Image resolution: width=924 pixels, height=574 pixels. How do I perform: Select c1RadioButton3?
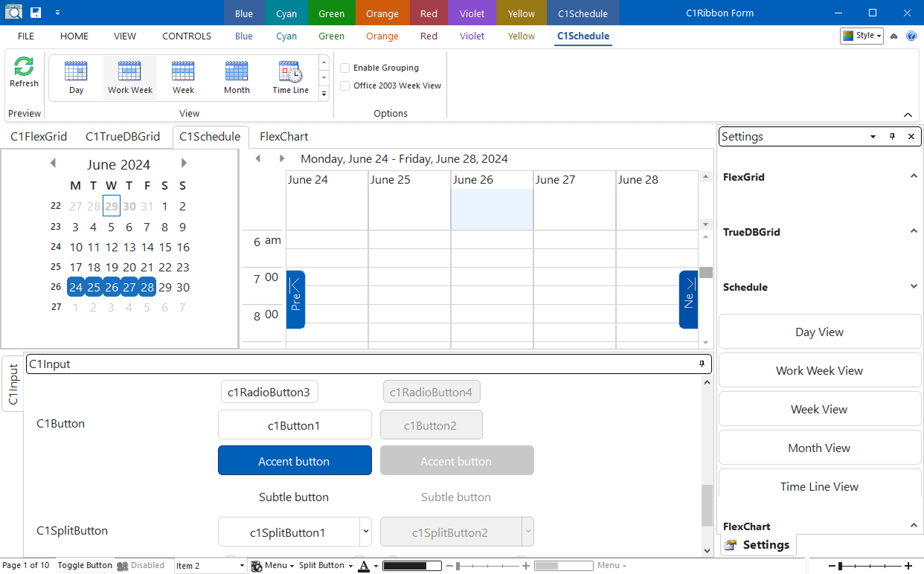pos(269,392)
